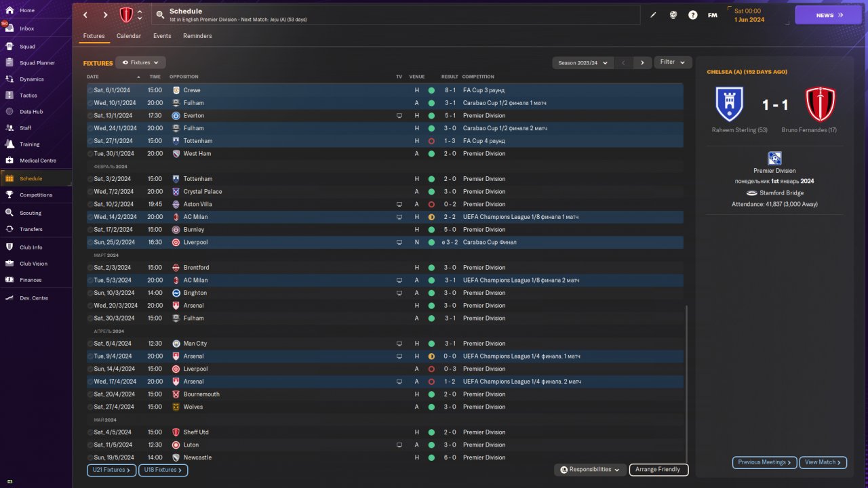Open the Season 2023/24 dropdown

[583, 63]
